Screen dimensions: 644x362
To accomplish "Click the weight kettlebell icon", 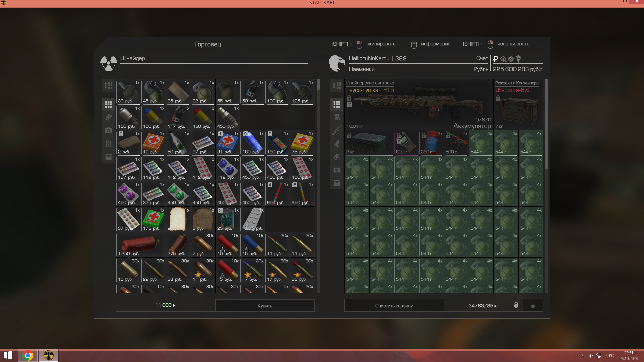I will (x=516, y=305).
